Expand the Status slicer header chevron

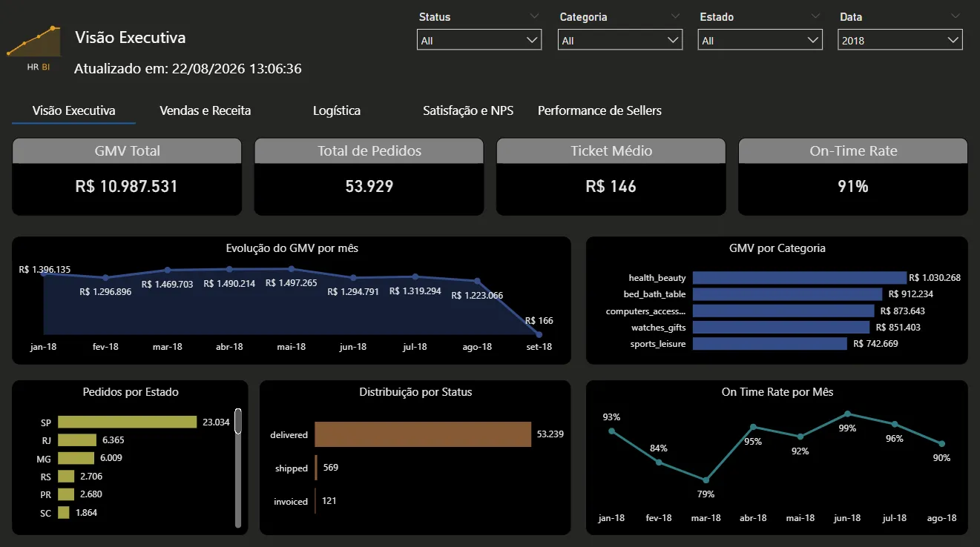(x=535, y=16)
